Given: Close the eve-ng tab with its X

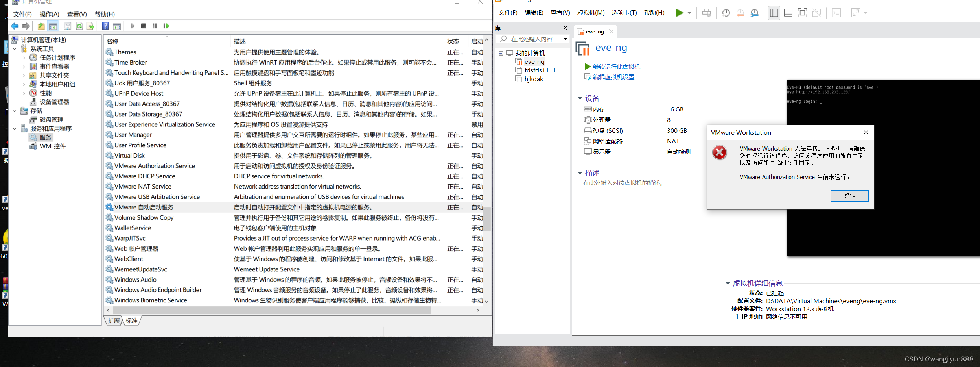Looking at the screenshot, I should click(611, 32).
